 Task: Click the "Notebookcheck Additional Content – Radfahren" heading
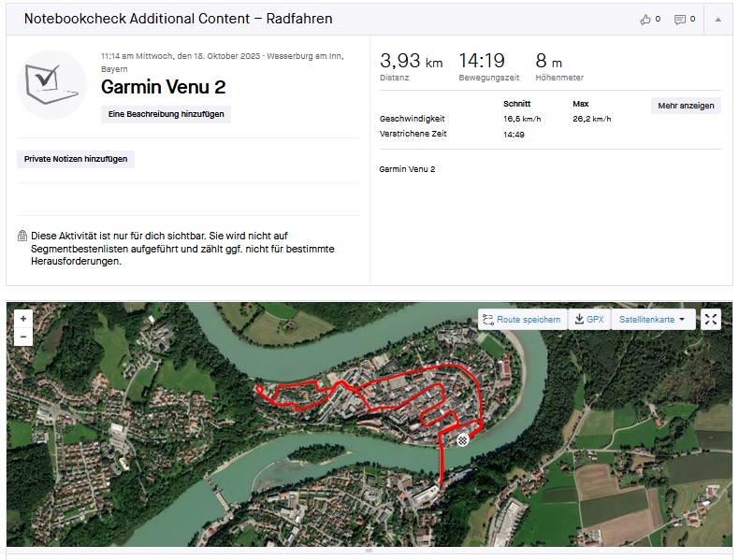tap(178, 19)
